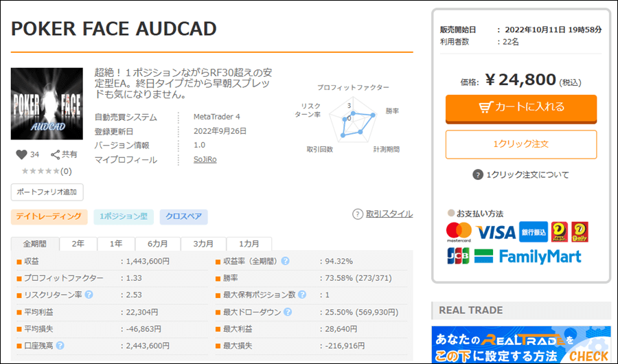Click the 収益 value 1,443,600円

pos(148,261)
